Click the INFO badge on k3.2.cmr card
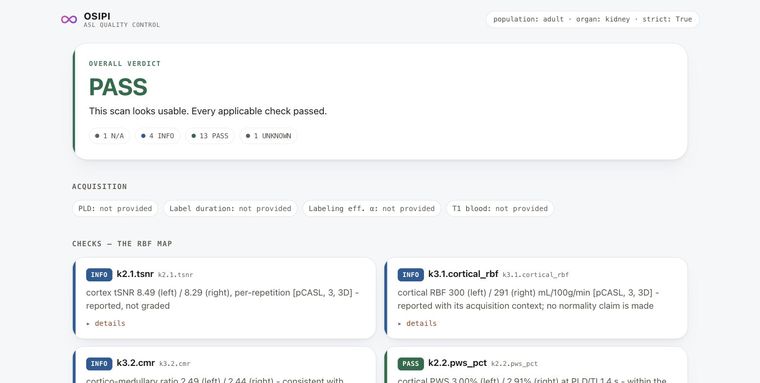This screenshot has height=383, width=760. (x=99, y=364)
